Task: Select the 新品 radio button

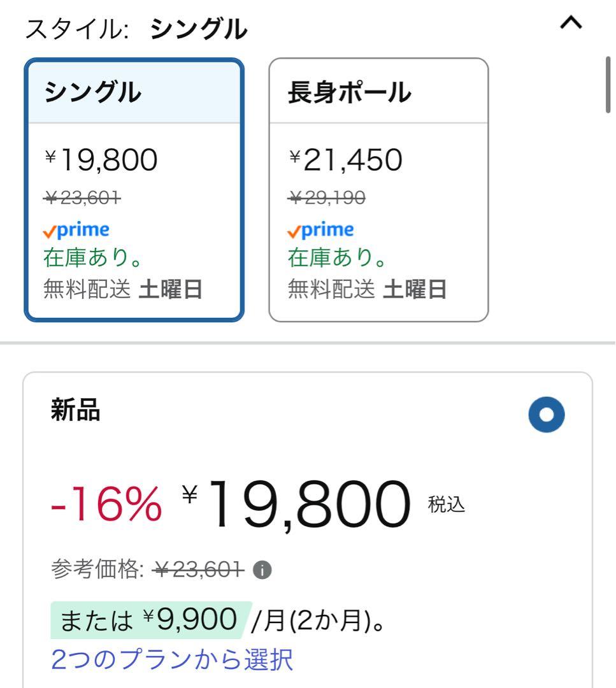Action: [548, 414]
